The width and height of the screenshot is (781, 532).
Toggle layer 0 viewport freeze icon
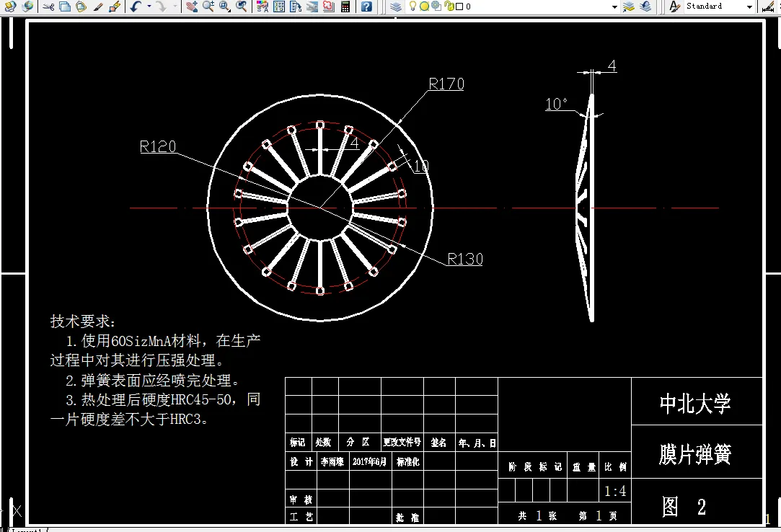pyautogui.click(x=436, y=6)
